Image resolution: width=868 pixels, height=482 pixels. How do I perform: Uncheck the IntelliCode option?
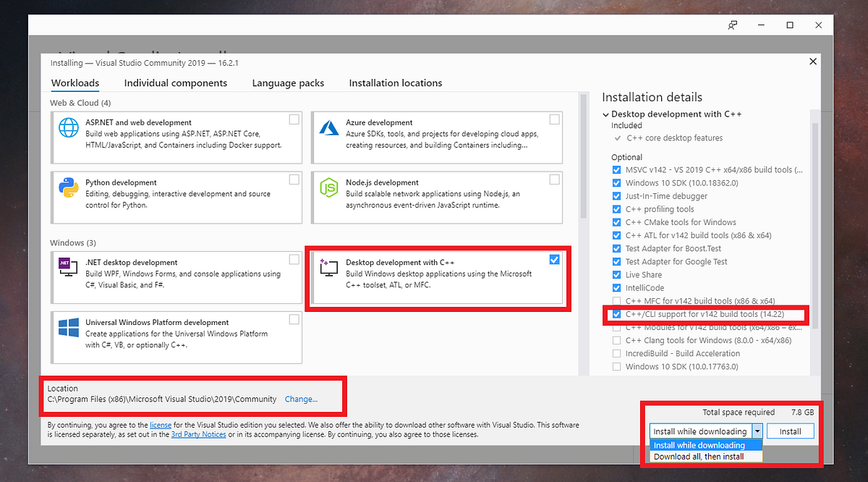tap(616, 288)
